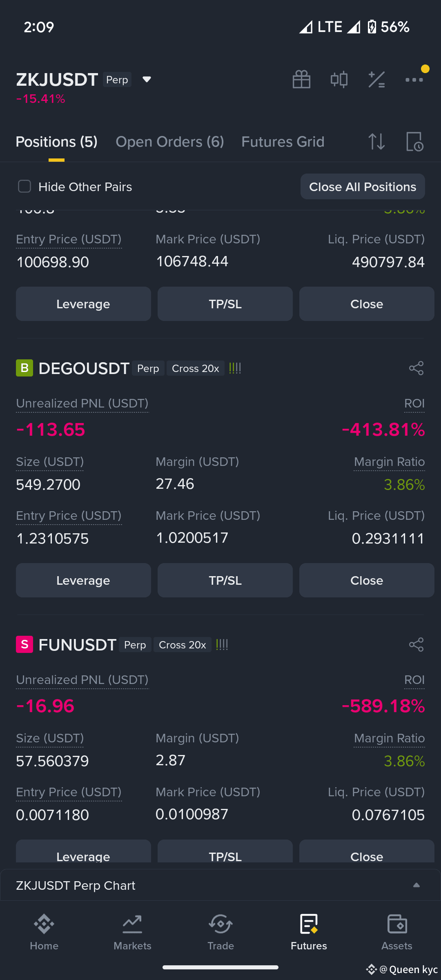
Task: Toggle Hide Other Pairs checkbox
Action: (x=24, y=187)
